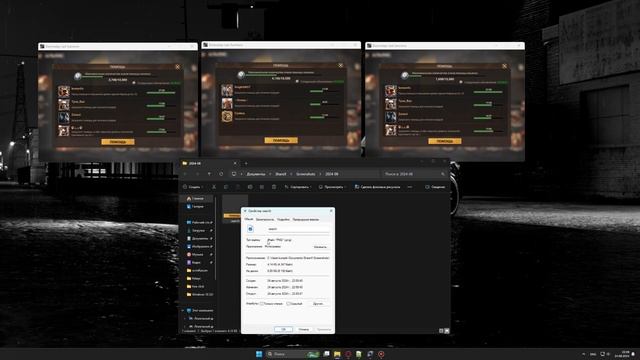Image resolution: width=640 pixels, height=360 pixels.
Task: Click the Rename icon in Explorer toolbar
Action: pyautogui.click(x=250, y=187)
